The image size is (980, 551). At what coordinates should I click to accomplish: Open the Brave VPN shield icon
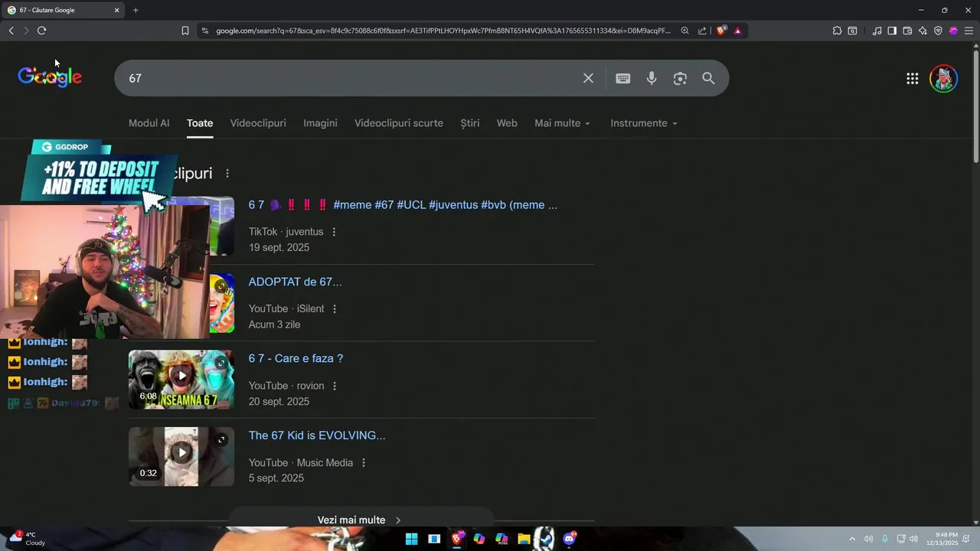938,31
